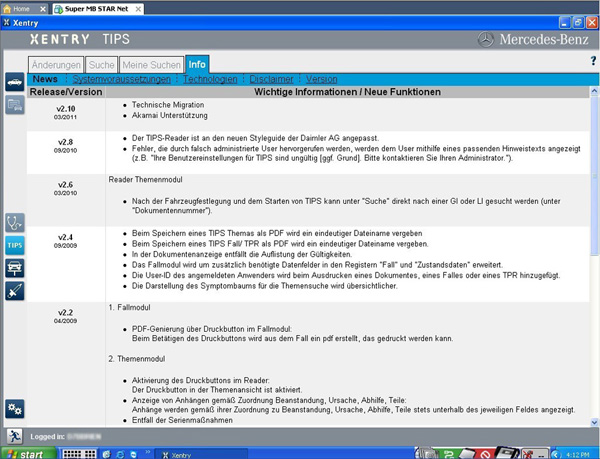
Task: Close the Home tab
Action: click(43, 9)
